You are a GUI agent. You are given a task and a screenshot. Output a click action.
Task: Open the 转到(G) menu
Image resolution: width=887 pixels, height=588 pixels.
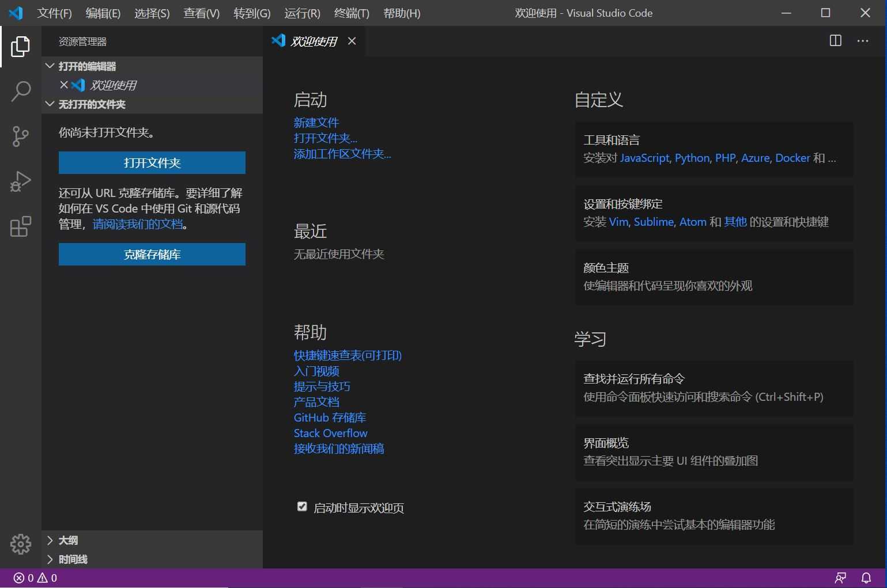[252, 13]
